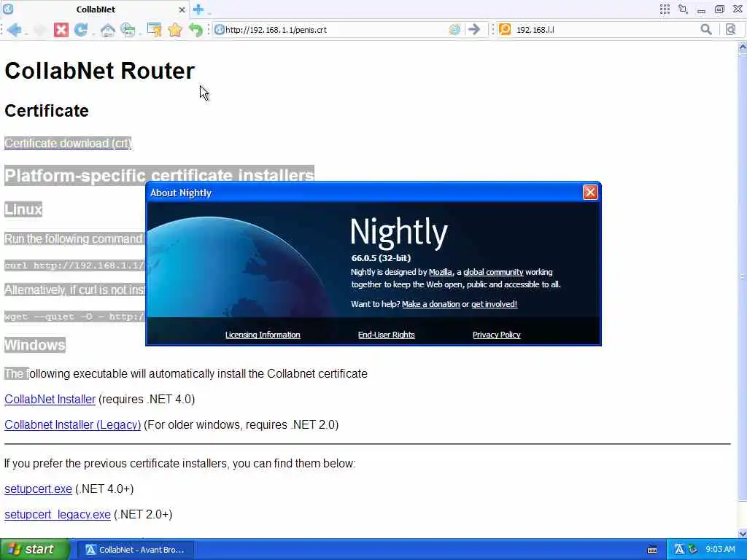Click the CollabNet Router heading
The image size is (747, 560).
[99, 71]
